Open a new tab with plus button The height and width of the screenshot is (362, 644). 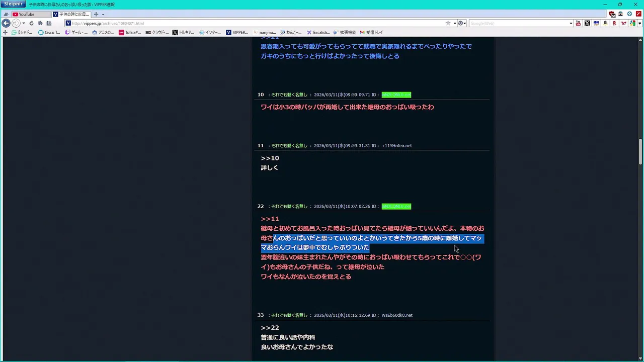[x=96, y=14]
